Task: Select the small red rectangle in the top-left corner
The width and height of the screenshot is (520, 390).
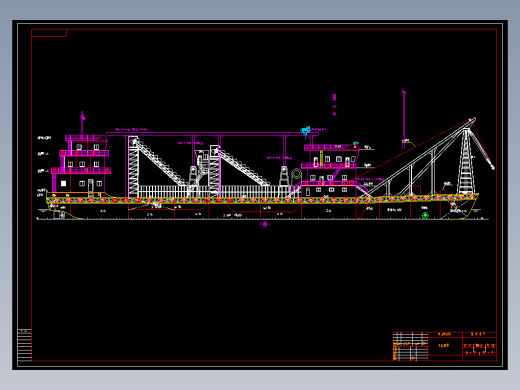Action: (x=49, y=33)
